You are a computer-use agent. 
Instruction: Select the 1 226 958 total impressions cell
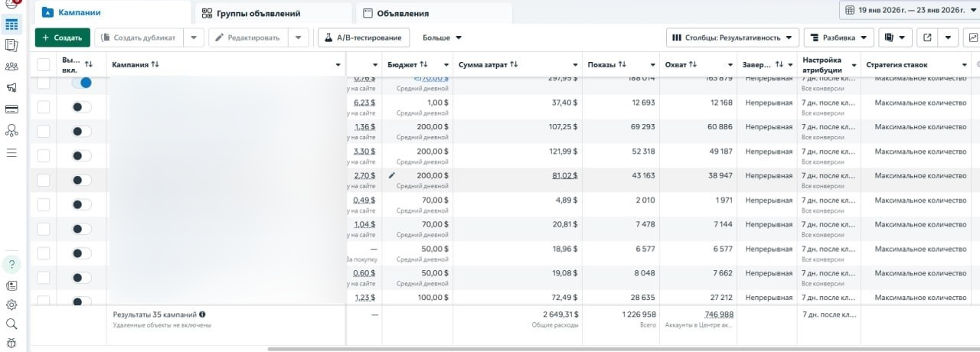point(621,319)
